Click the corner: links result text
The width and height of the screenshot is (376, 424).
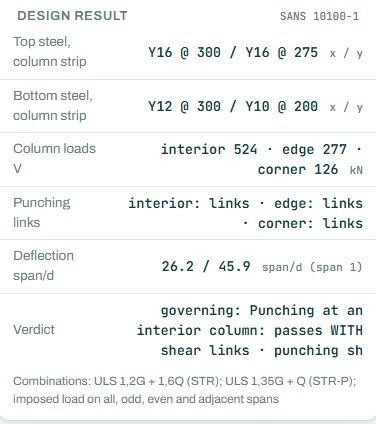click(x=310, y=223)
